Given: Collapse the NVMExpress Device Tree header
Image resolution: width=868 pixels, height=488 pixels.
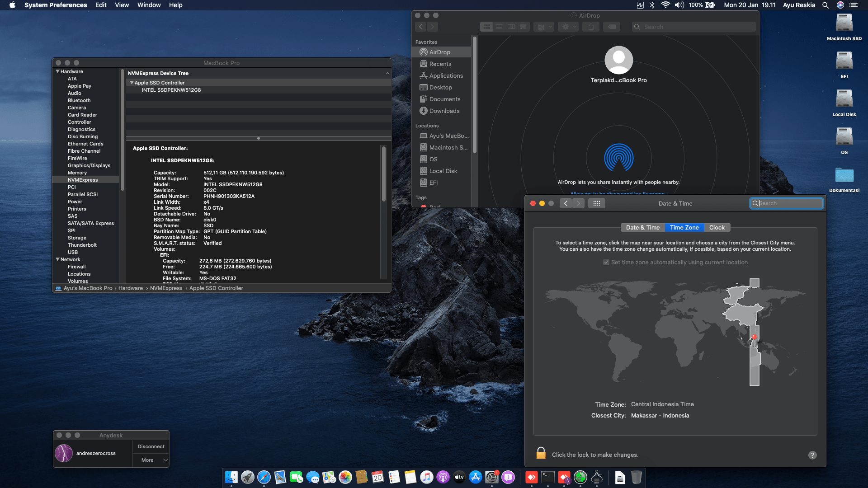Looking at the screenshot, I should [x=387, y=73].
